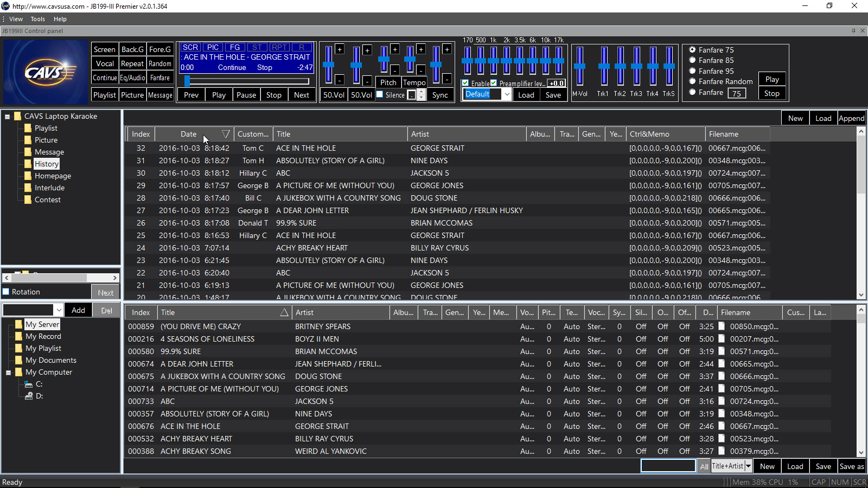Click the history list vertical scrollbar

click(x=861, y=213)
